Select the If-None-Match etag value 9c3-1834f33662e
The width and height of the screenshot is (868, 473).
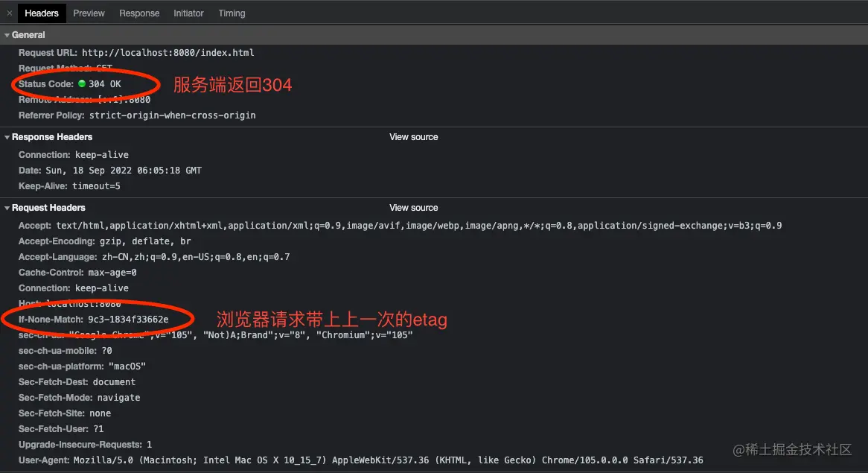point(128,320)
